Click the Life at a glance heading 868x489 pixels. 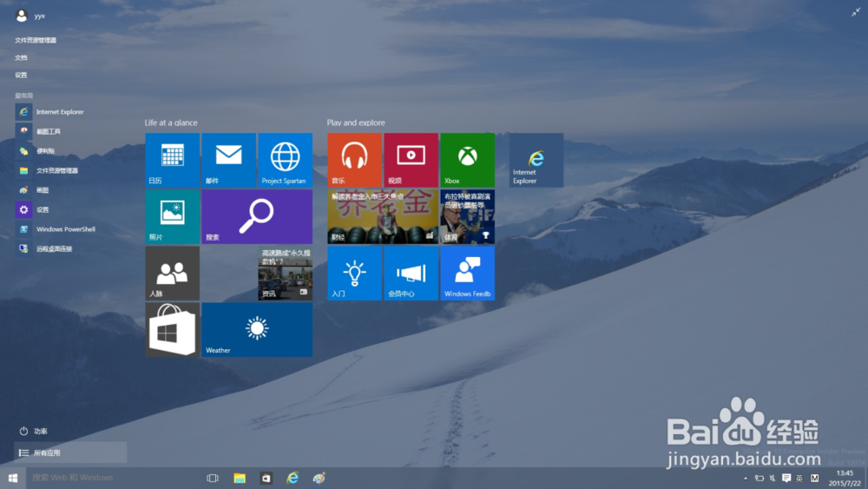[x=171, y=123]
